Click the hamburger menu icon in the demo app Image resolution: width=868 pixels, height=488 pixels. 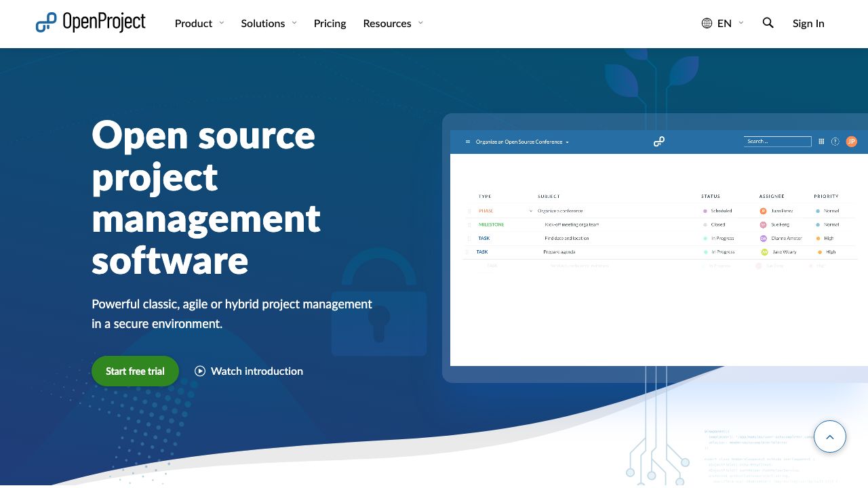pyautogui.click(x=468, y=142)
